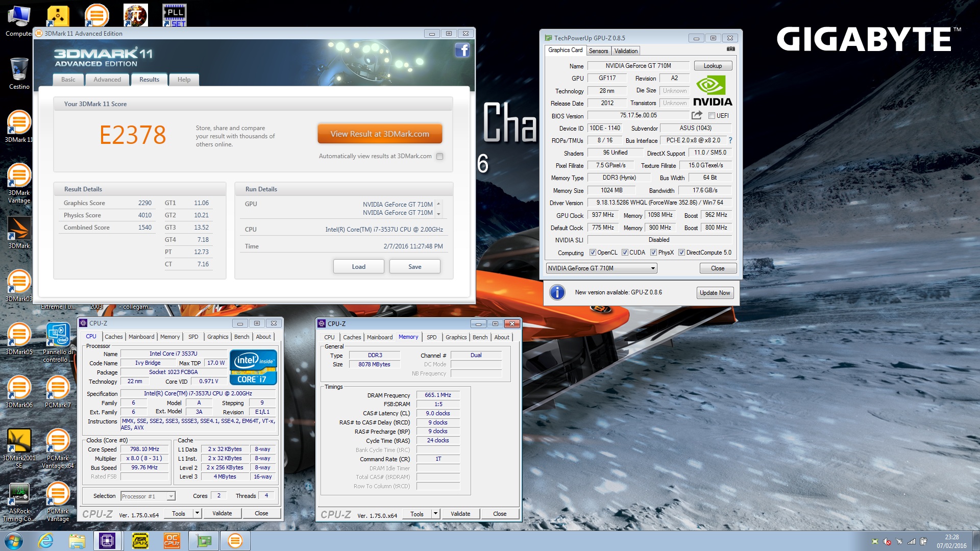Viewport: 980px width, 551px height.
Task: Click Update Now in GPU-Z notification
Action: (715, 293)
